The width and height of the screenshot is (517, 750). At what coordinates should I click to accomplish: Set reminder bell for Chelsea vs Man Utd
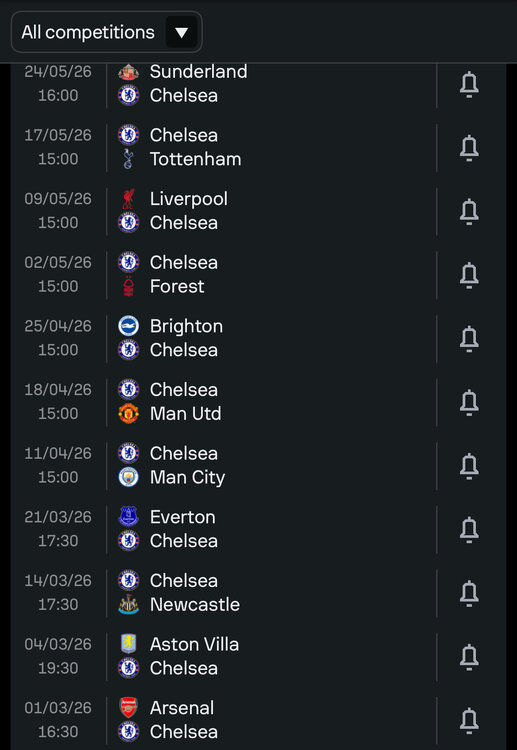click(x=469, y=402)
